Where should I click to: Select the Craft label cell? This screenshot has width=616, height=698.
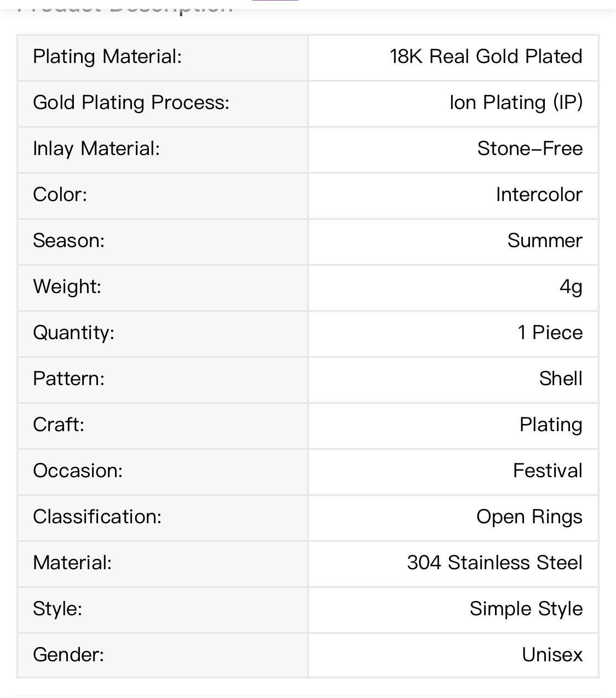click(163, 426)
